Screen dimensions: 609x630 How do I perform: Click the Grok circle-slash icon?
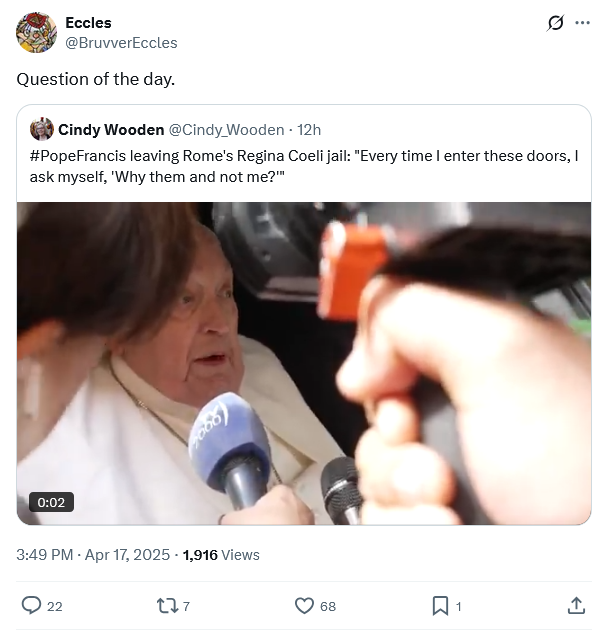pos(556,23)
